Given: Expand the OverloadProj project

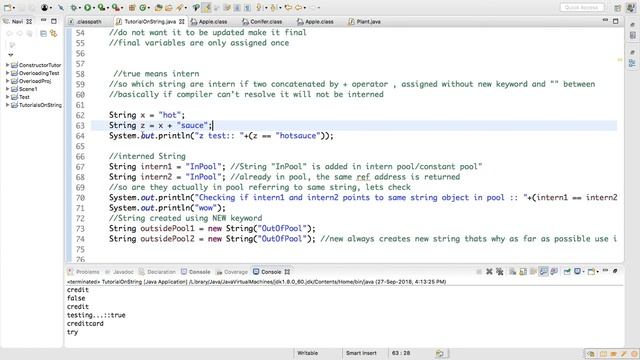Looking at the screenshot, I should (x=7, y=81).
